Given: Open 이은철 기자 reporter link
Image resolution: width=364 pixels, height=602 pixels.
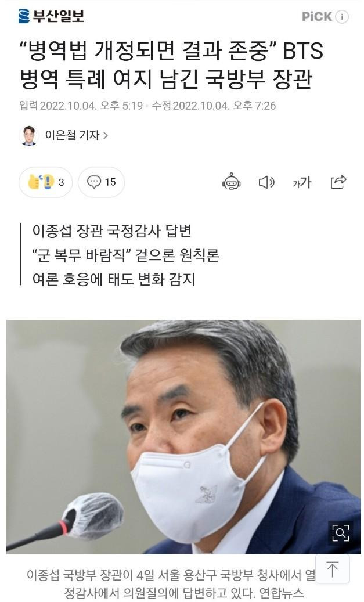Looking at the screenshot, I should point(72,135).
